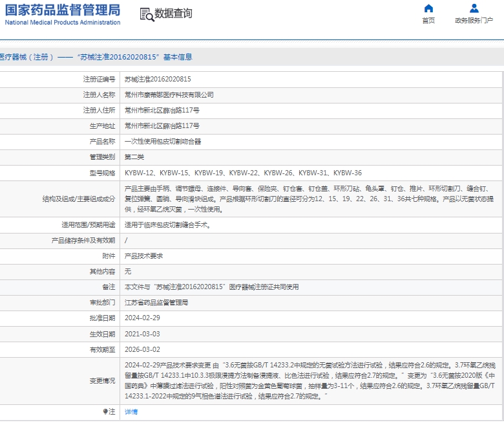Select model specs KYBW-12 row value
The image size is (504, 425).
pos(243,173)
